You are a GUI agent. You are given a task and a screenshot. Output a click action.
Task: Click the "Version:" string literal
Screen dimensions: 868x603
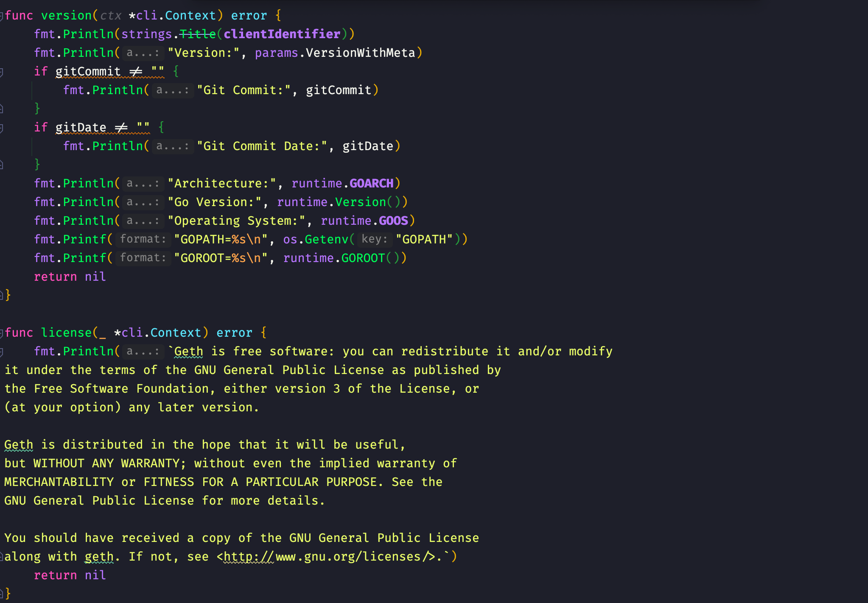click(x=203, y=53)
